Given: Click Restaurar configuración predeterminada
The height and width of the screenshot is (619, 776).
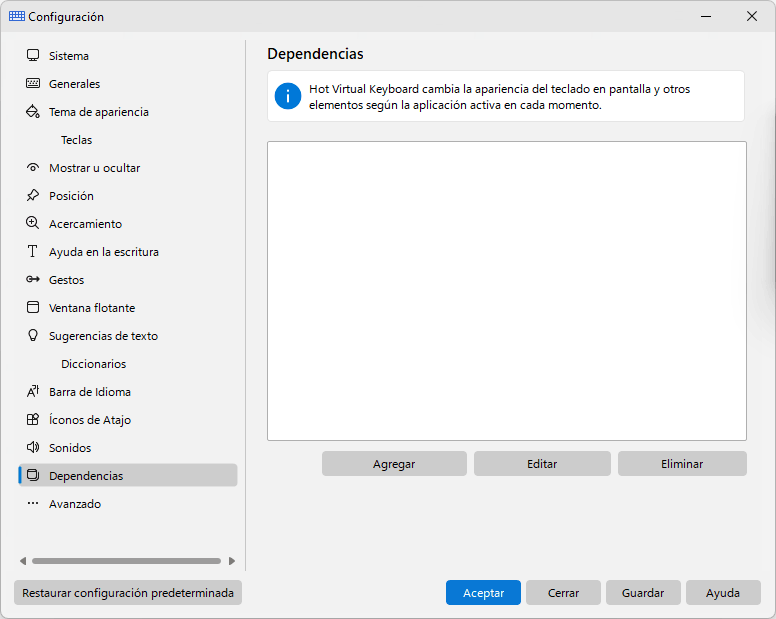Looking at the screenshot, I should [x=128, y=592].
